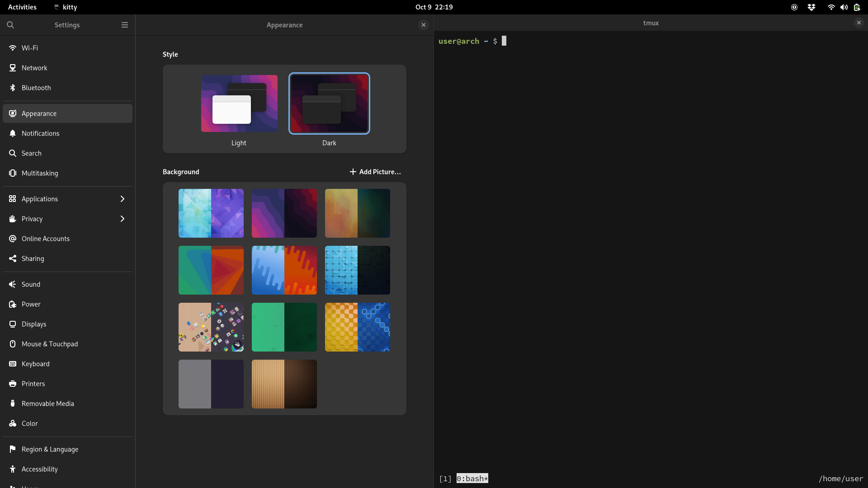Choose the gray and dark navy wallpaper
This screenshot has height=488, width=868.
click(211, 384)
